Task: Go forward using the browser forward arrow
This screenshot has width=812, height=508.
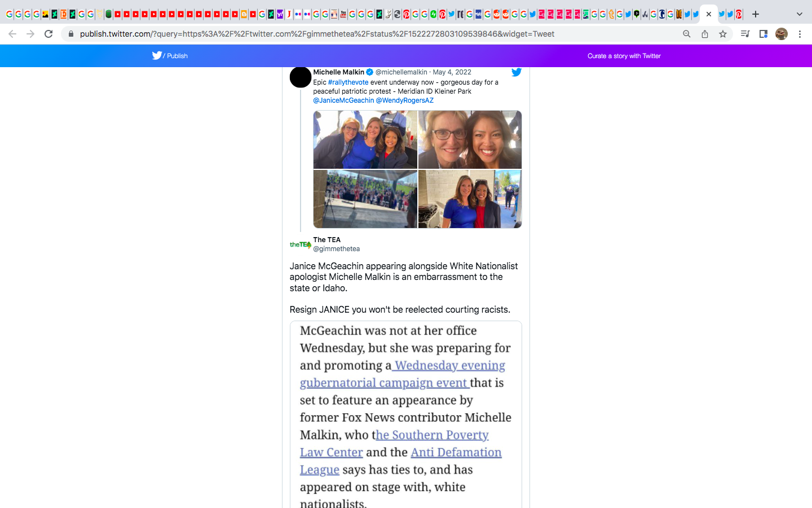Action: coord(30,34)
